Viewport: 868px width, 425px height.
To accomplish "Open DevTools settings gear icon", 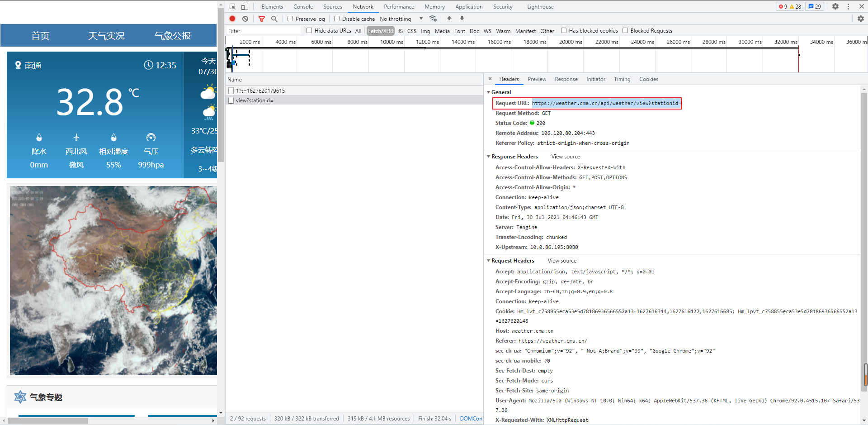I will [835, 6].
